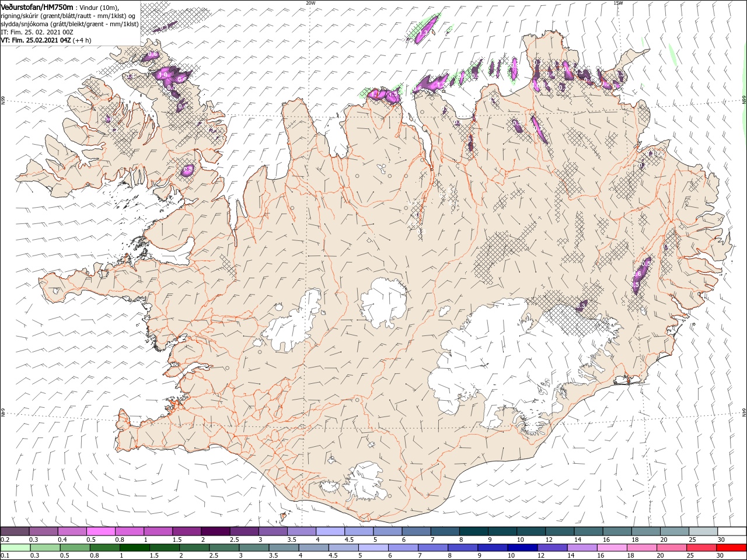Pick the bright pink swatch between 0.5 and 0.8
The image size is (747, 560).
[x=100, y=531]
